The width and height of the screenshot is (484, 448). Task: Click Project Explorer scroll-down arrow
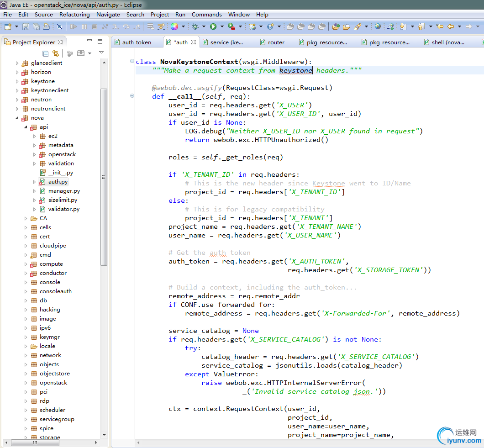pyautogui.click(x=104, y=435)
